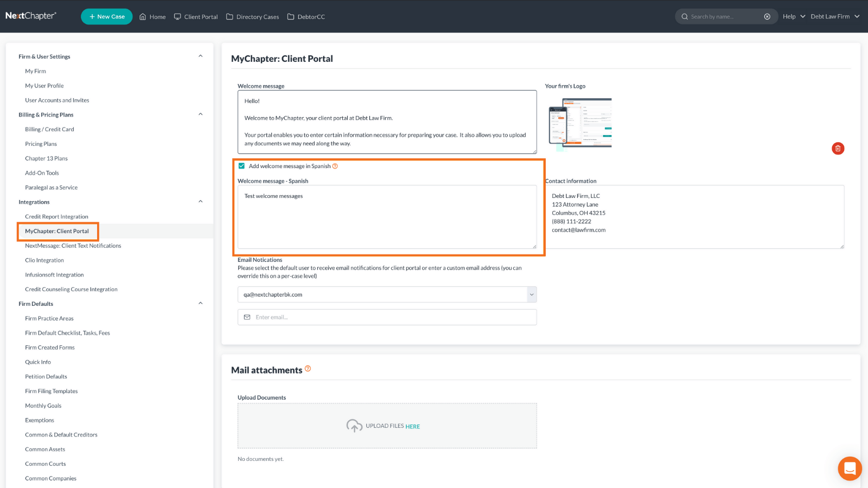Open the Debt Law Firm account menu
Screen dimensions: 868x488
click(x=835, y=17)
